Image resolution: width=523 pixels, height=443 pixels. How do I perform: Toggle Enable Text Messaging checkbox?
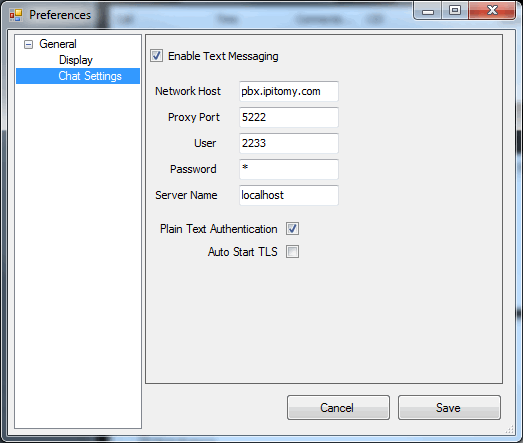[x=156, y=56]
